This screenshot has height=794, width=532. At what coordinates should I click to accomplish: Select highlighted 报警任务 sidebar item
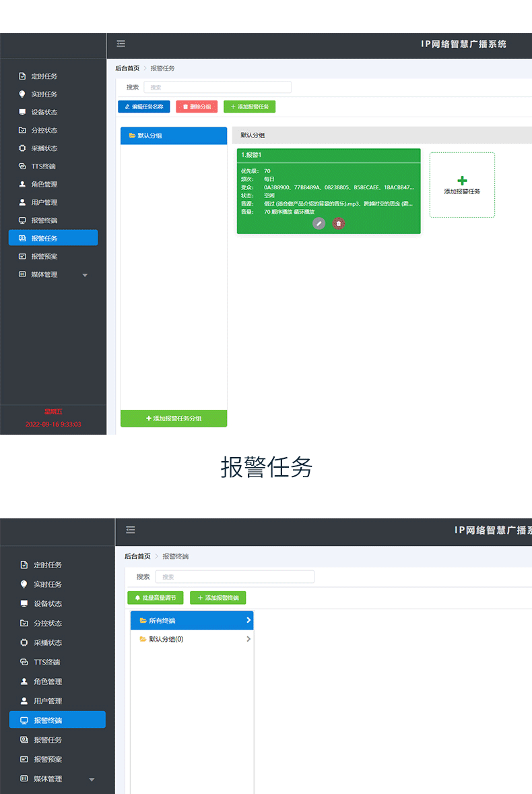tap(53, 238)
